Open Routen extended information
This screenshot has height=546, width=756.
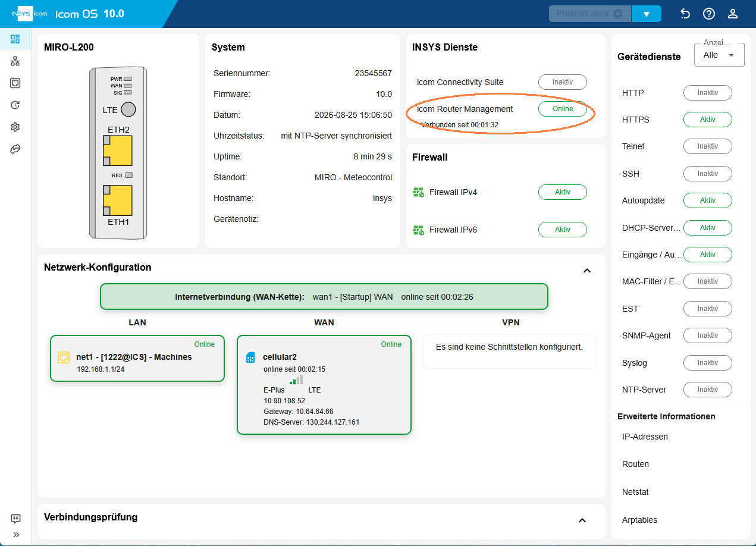635,464
